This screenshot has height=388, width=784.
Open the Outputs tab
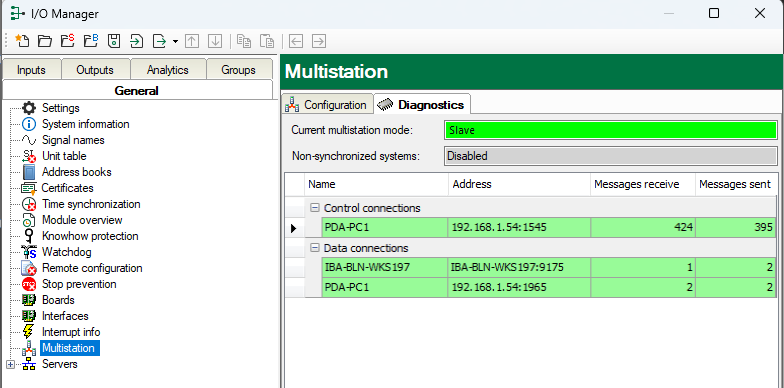click(x=95, y=70)
